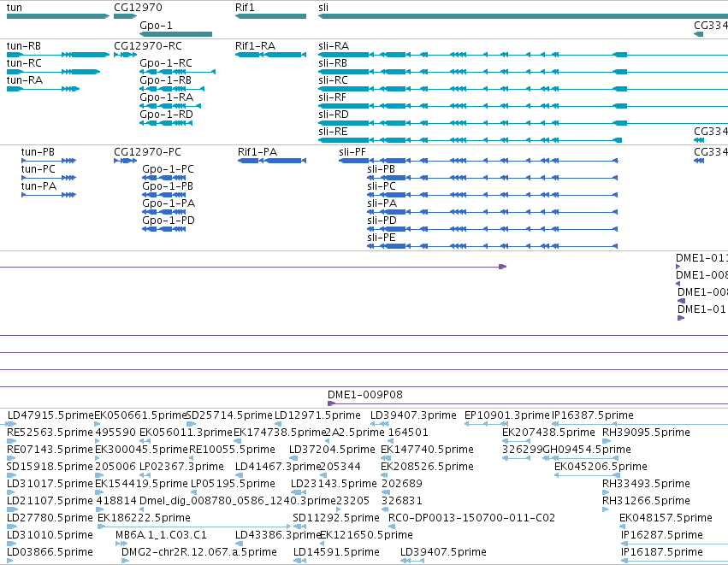Open EST label RE52563.5prime
Viewport: 728px width, 565px height.
pyautogui.click(x=50, y=433)
